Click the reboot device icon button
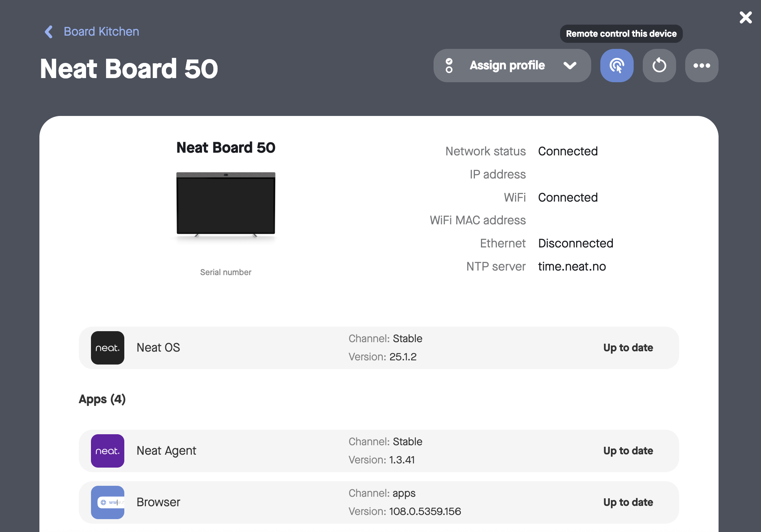 [659, 66]
